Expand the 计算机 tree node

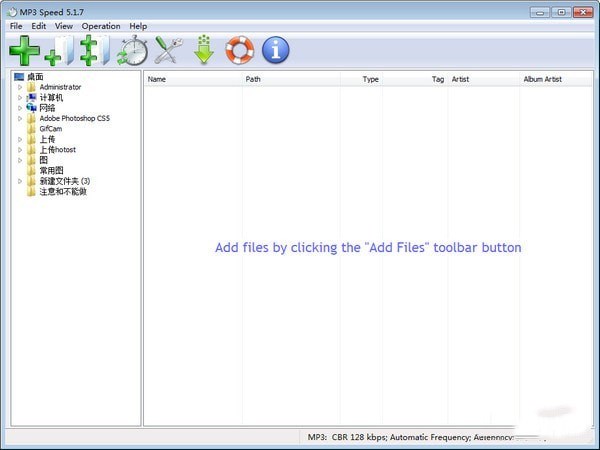point(20,98)
